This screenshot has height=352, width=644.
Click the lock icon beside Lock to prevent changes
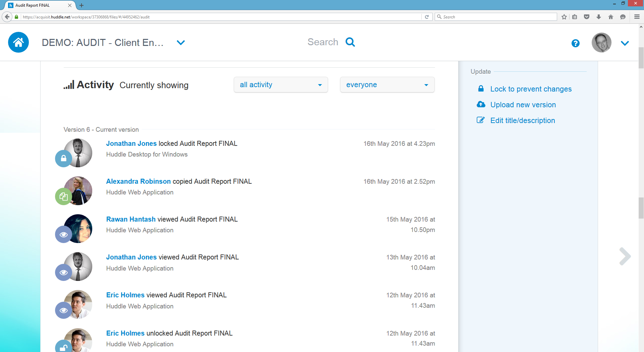pos(481,89)
